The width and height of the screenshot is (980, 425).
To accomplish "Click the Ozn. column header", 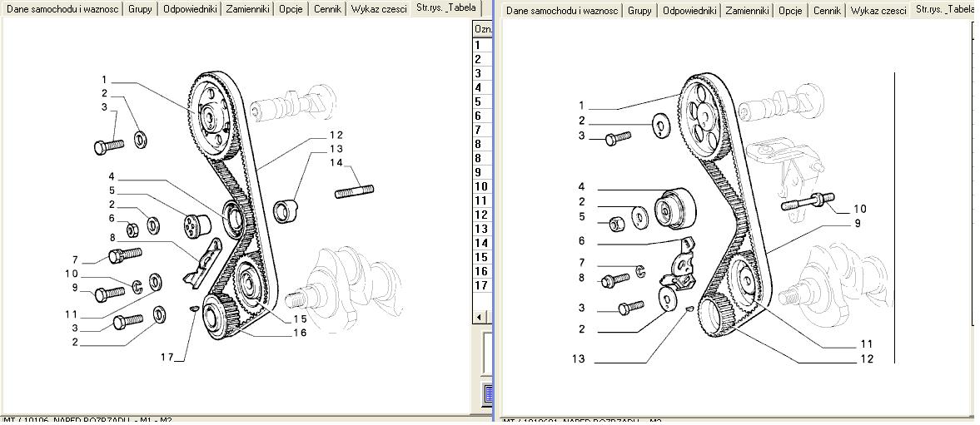I will coord(483,29).
